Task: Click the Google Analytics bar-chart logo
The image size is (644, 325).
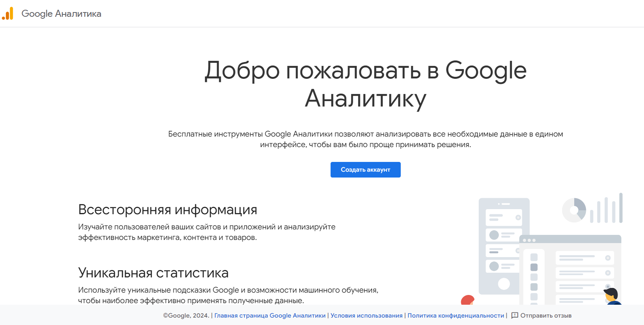Action: click(x=7, y=14)
